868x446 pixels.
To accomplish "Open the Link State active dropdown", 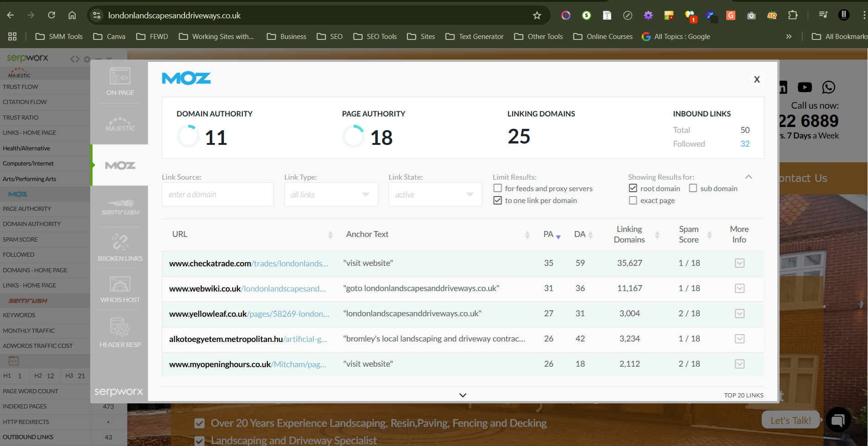I will (x=435, y=195).
